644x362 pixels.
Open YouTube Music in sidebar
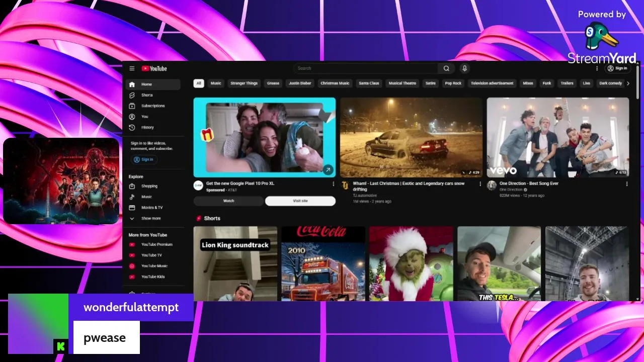point(153,266)
